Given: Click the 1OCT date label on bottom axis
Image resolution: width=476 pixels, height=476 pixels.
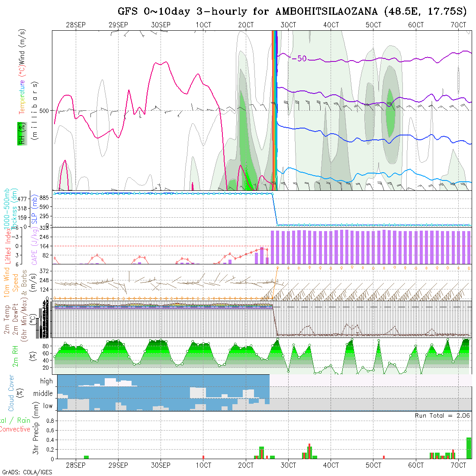Looking at the screenshot, I should coord(203,465).
